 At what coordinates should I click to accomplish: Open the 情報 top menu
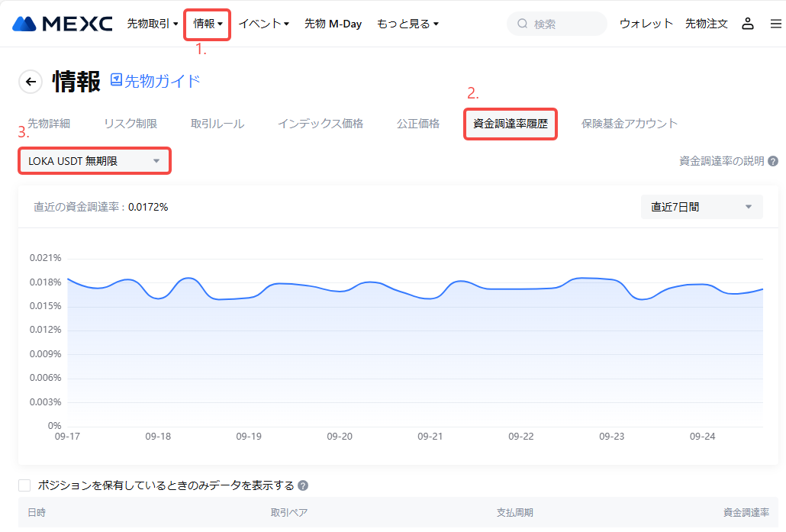pyautogui.click(x=208, y=24)
